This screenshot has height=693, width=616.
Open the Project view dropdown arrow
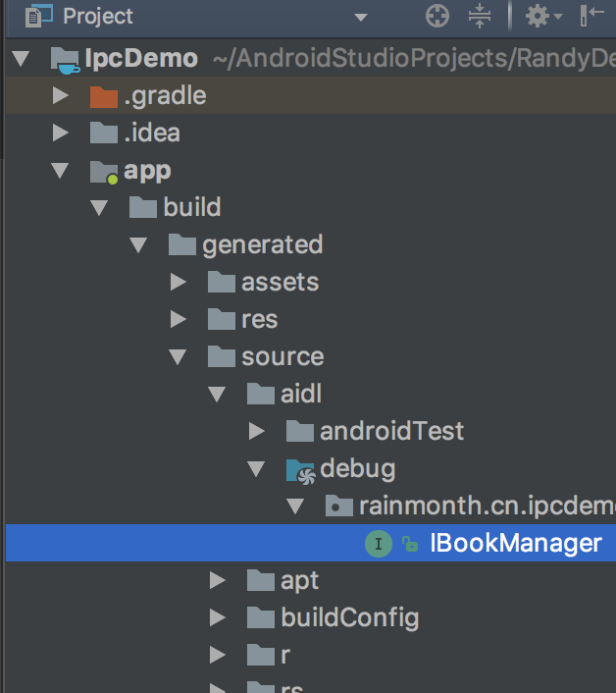tap(360, 17)
